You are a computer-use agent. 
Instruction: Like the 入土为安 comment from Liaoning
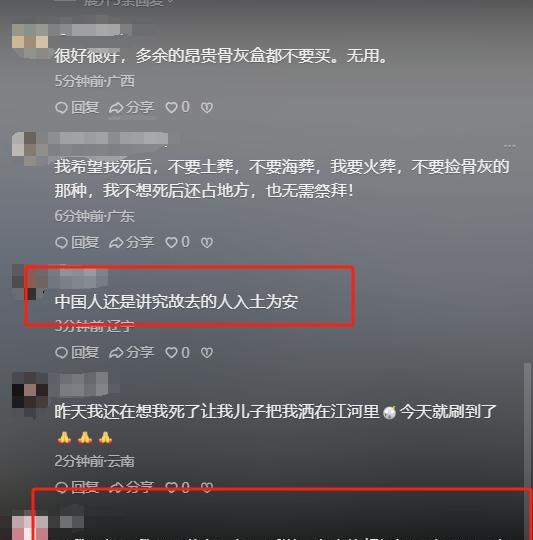[x=177, y=352]
